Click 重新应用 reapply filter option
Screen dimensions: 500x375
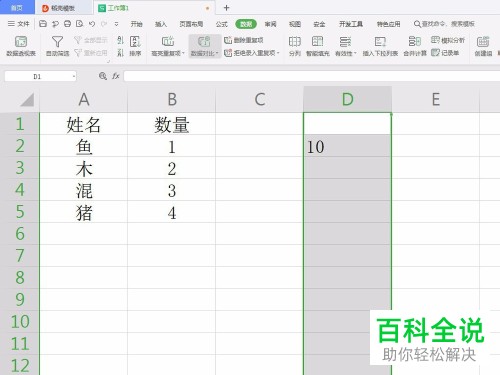91,53
